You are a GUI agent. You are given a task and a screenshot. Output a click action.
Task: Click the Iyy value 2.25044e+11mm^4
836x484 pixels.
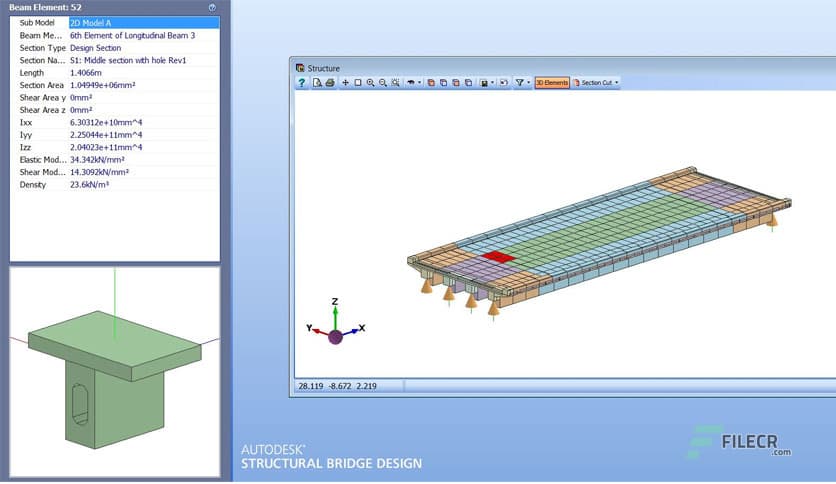(106, 135)
